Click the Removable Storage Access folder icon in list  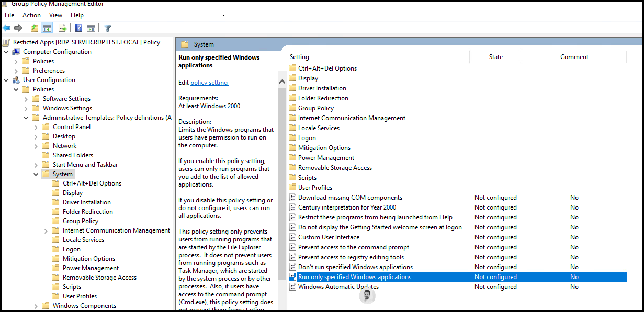[x=292, y=168]
